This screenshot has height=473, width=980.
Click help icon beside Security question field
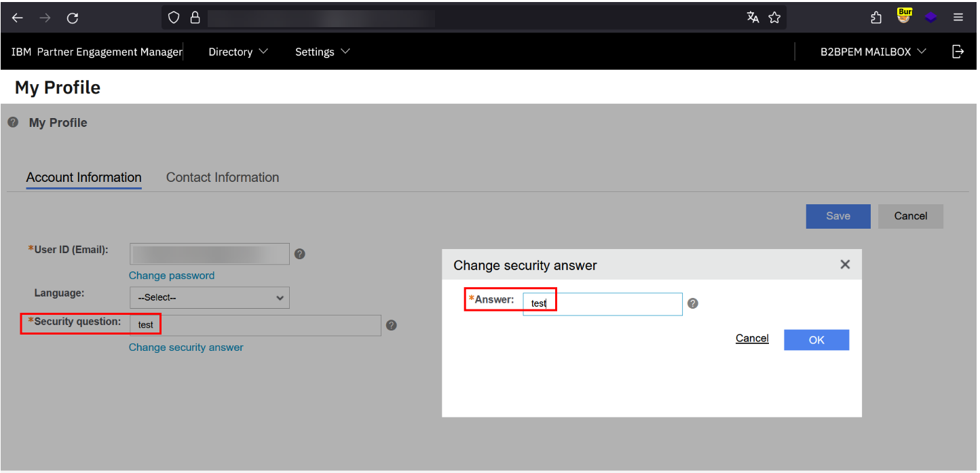click(391, 325)
